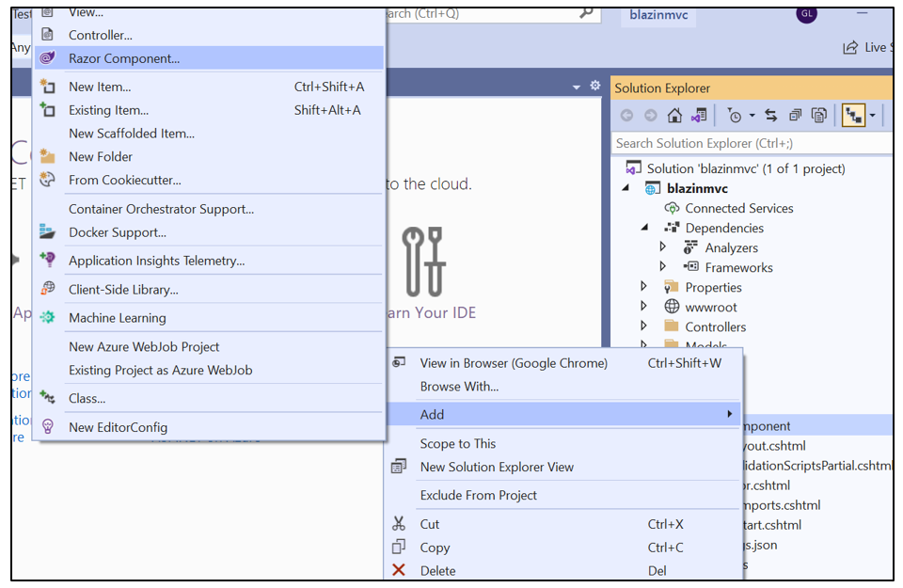Click the Home icon in Solution Explorer
903x588 pixels.
(x=674, y=116)
